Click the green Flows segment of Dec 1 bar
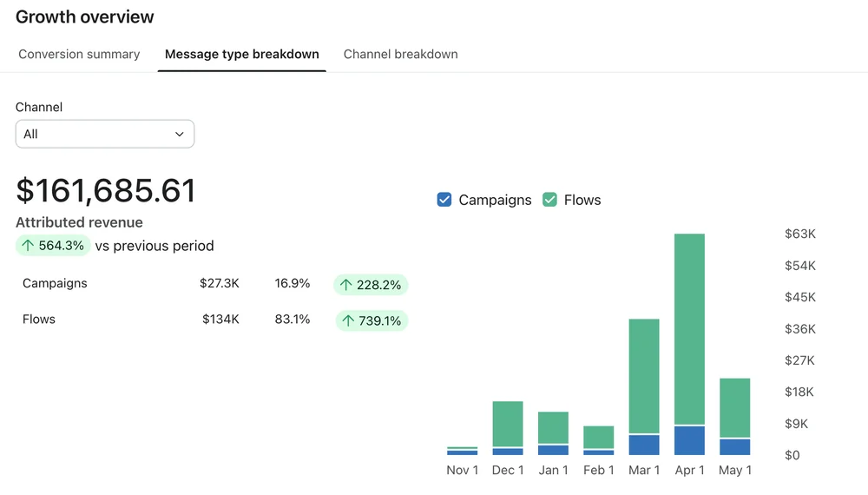868x495 pixels. (x=508, y=424)
